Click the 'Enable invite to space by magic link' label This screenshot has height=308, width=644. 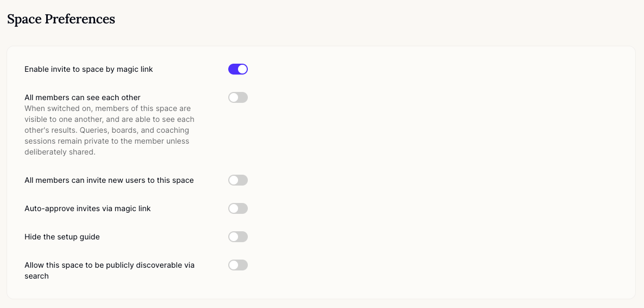click(89, 69)
